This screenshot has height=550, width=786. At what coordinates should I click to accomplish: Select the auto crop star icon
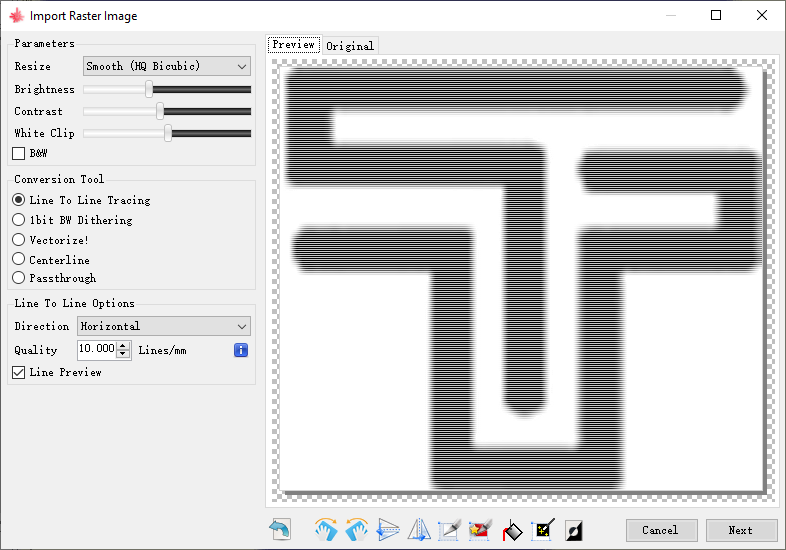pyautogui.click(x=480, y=529)
